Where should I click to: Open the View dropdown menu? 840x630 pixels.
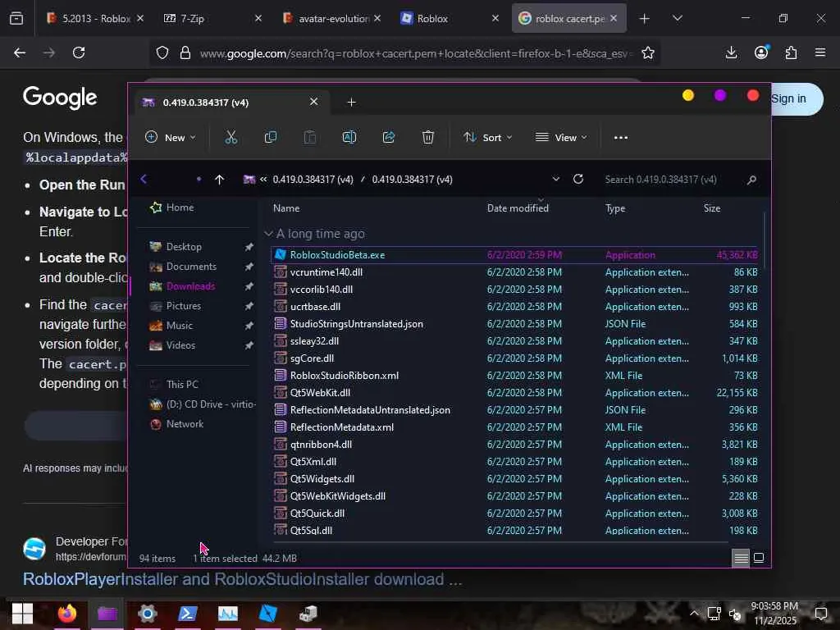click(x=562, y=138)
